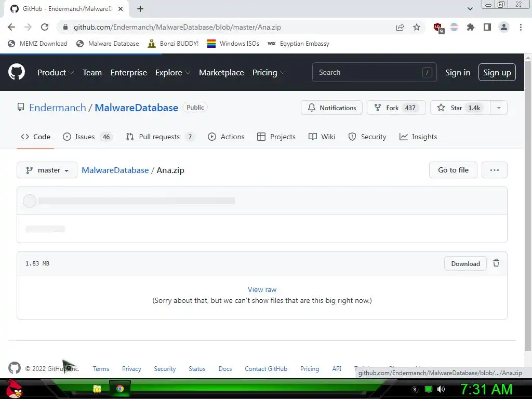Switch to the Issues tab
The height and width of the screenshot is (399, 532).
[87, 137]
